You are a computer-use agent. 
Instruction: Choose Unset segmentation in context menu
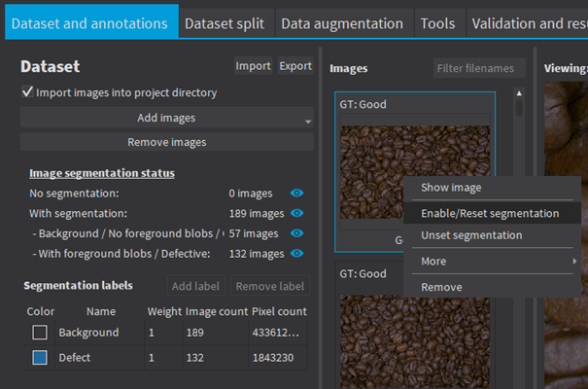(x=492, y=235)
